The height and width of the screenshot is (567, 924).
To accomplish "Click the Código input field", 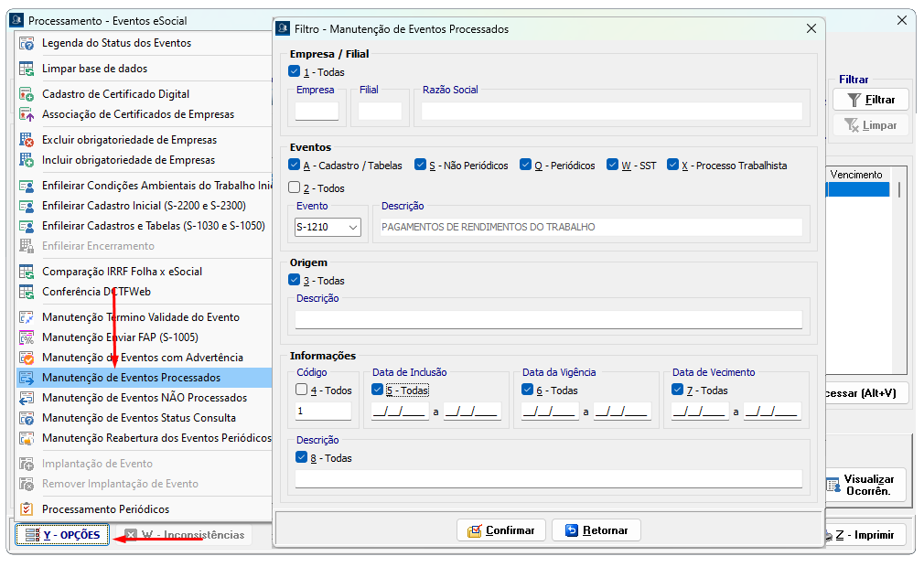I will pos(323,412).
